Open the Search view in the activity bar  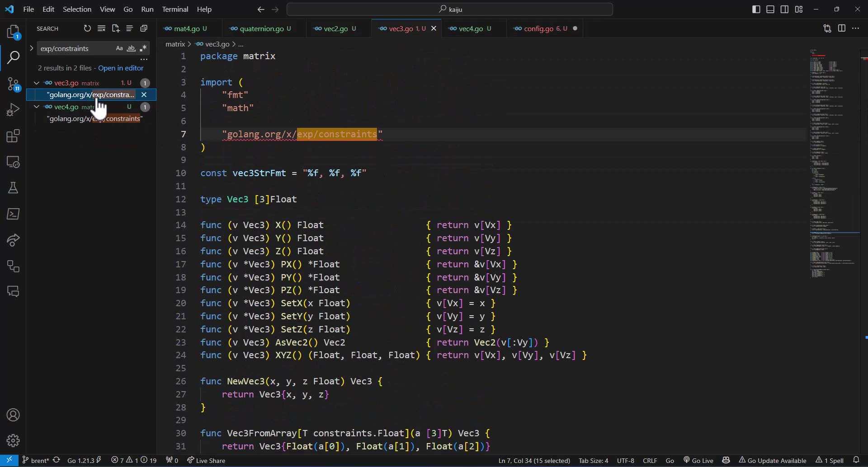tap(14, 58)
